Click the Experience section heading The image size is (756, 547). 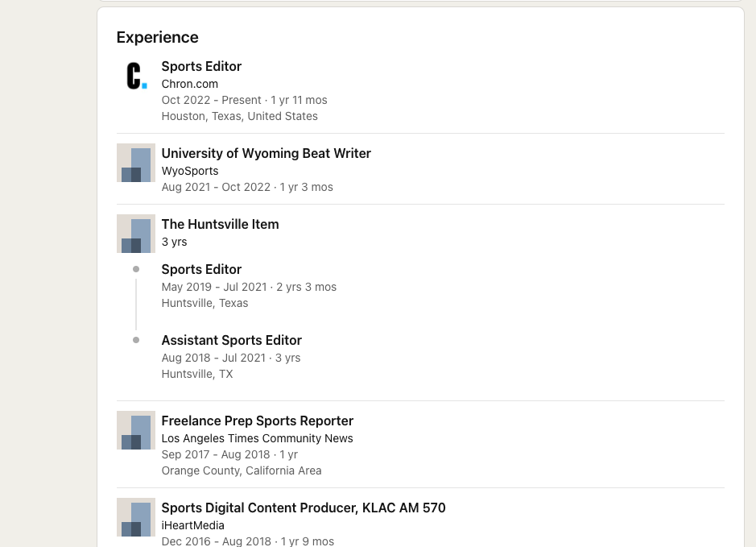coord(157,37)
